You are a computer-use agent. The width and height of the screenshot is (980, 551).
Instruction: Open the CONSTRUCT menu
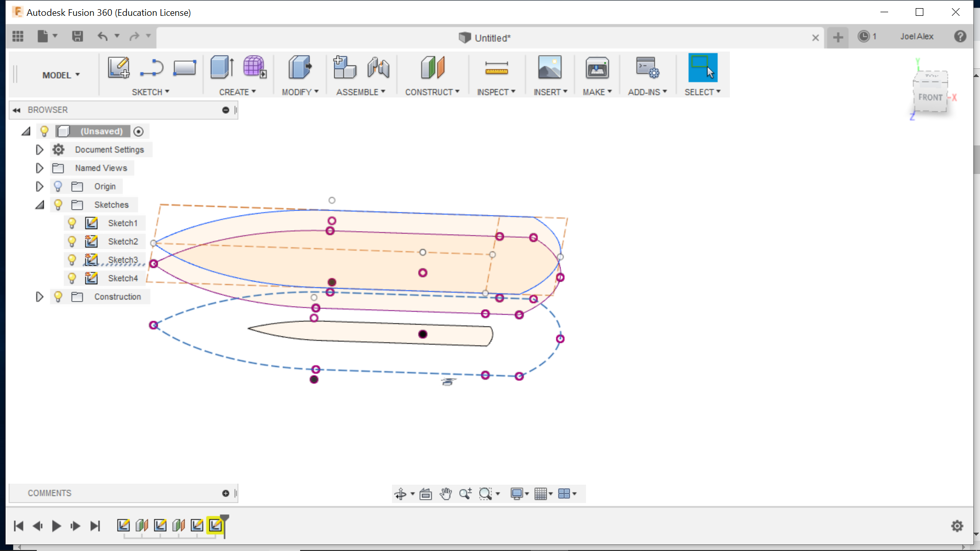click(x=432, y=92)
